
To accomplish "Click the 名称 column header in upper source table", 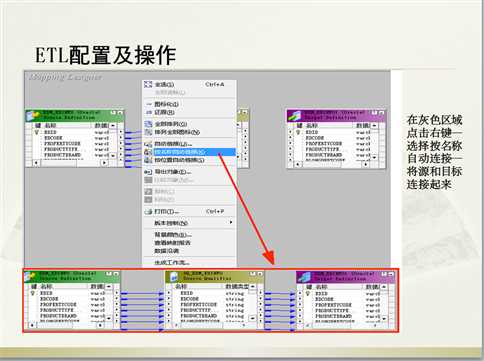I will (66, 126).
